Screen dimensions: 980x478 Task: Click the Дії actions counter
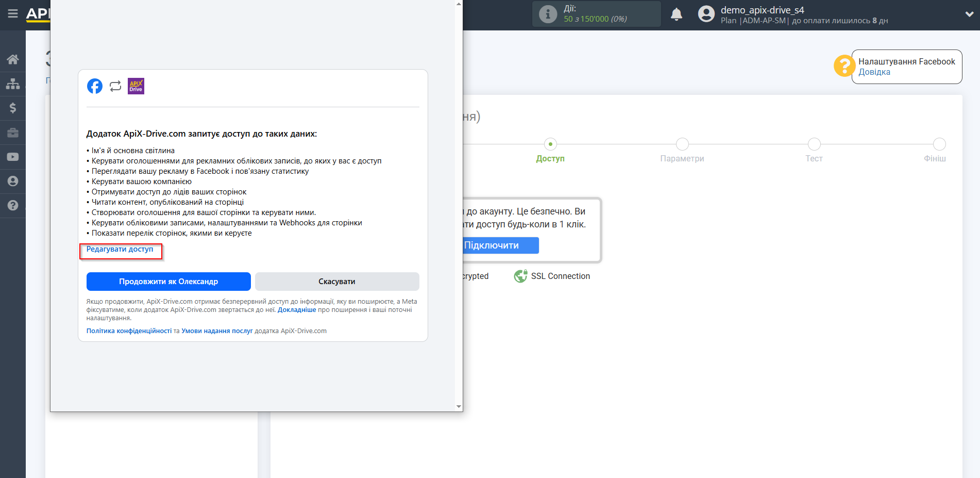pyautogui.click(x=596, y=14)
